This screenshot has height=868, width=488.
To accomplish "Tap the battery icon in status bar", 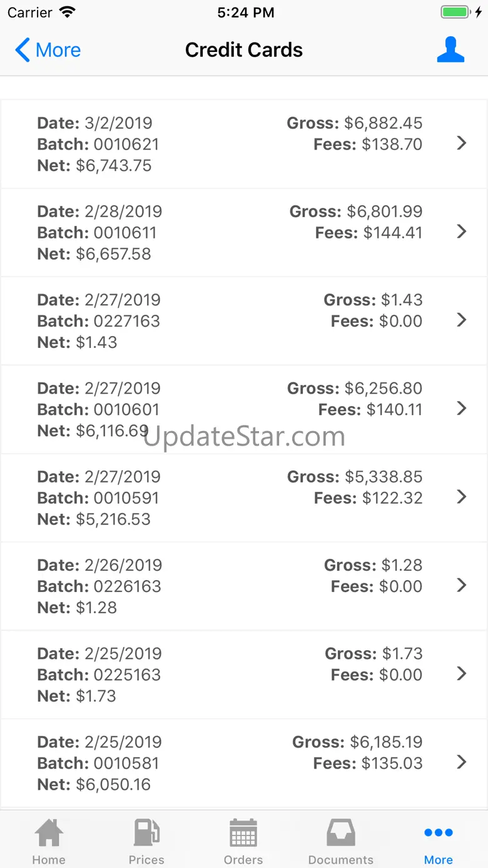I will point(455,12).
